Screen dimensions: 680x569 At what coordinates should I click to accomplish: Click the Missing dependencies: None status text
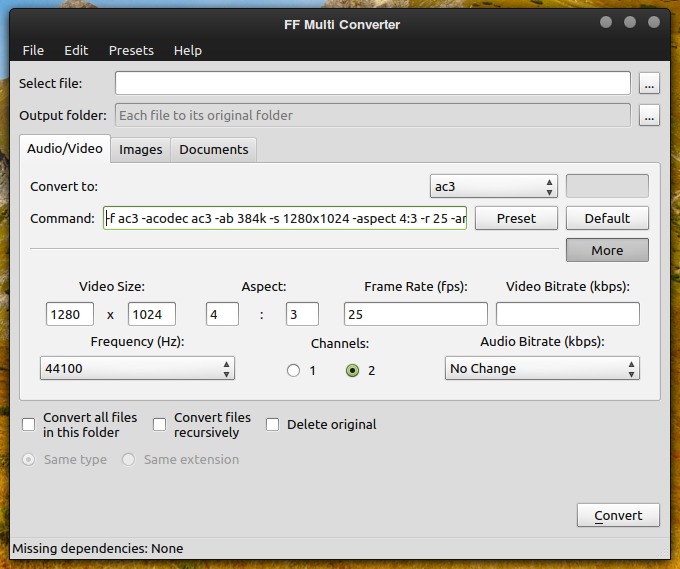pyautogui.click(x=98, y=549)
